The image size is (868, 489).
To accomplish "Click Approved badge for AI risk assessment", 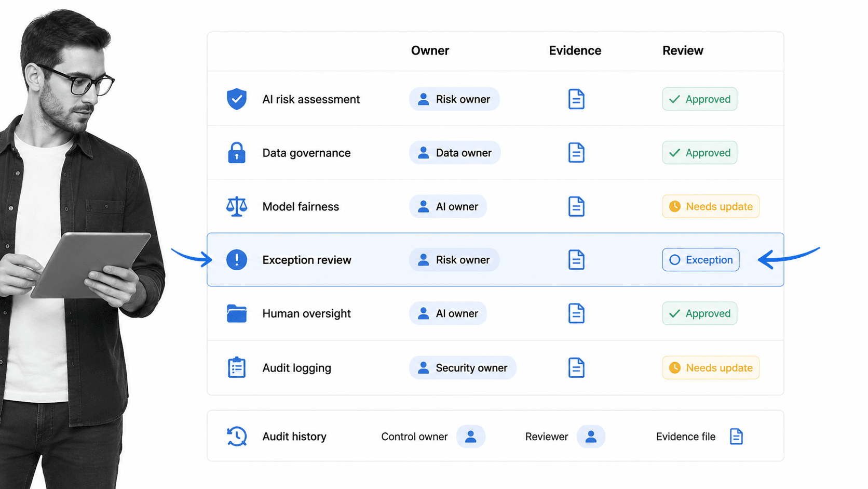I will click(699, 99).
